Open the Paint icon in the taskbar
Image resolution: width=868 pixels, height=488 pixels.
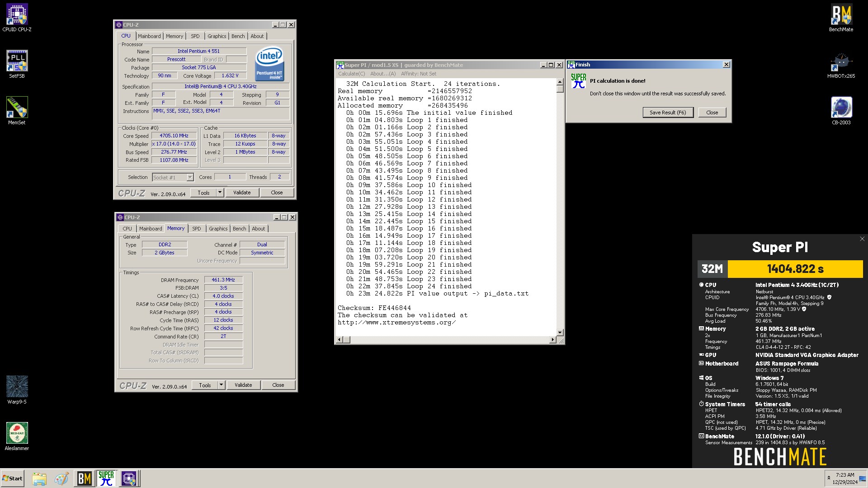point(61,478)
